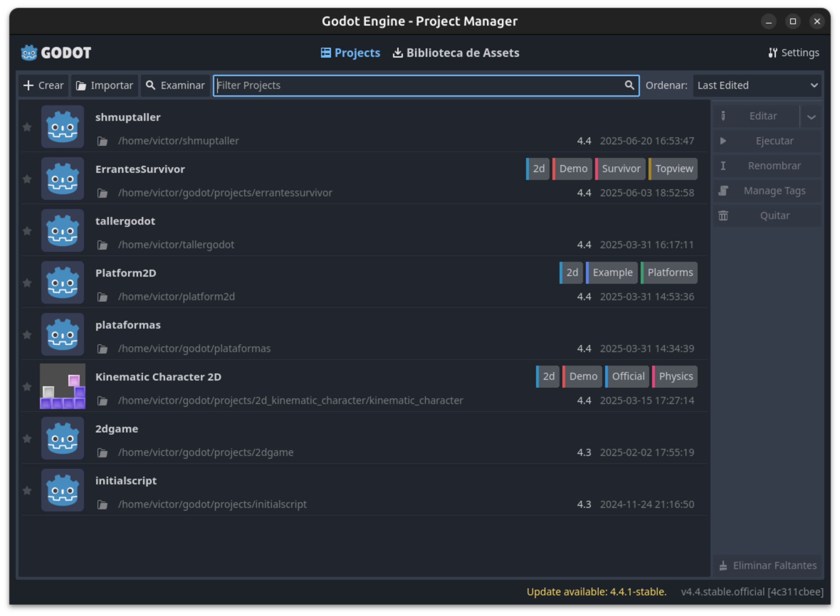Click the Survivor tag on ErrantesSurvivor
The image size is (840, 616).
[x=621, y=169]
